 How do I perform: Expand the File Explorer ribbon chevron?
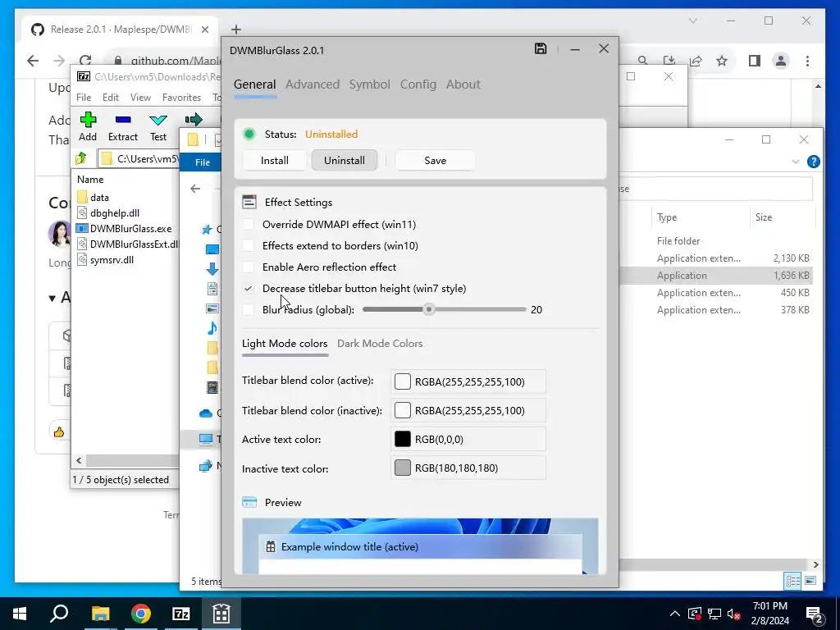[x=796, y=162]
